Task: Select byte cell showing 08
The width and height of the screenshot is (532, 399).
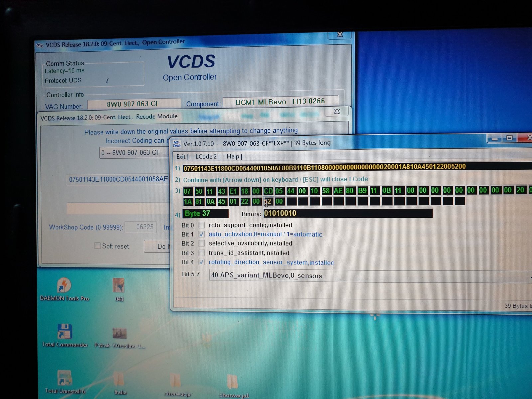Action: tap(410, 190)
